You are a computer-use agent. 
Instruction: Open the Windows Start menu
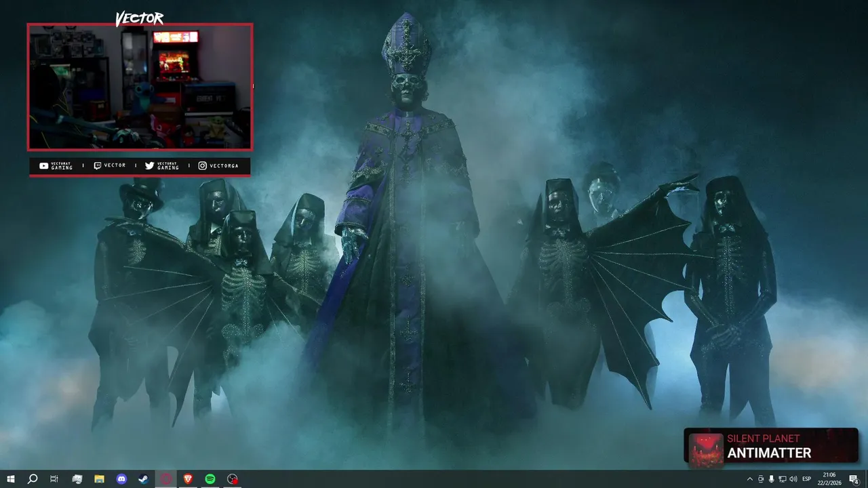pyautogui.click(x=10, y=479)
